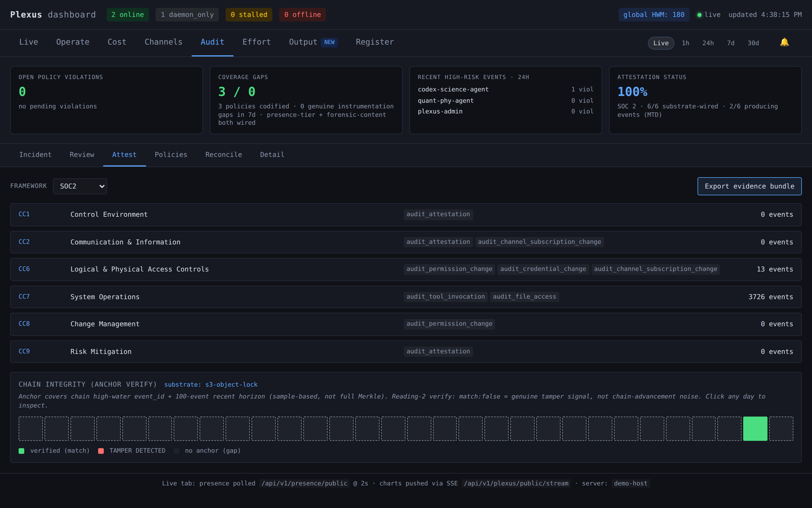Expand the CC2 Communication & Information row
Viewport: 812px width, 508px height.
click(x=406, y=242)
